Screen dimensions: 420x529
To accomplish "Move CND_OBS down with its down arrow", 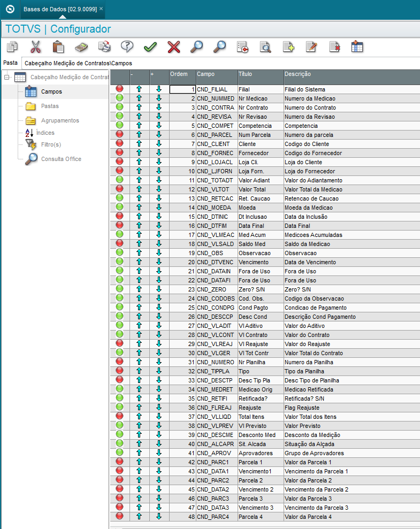I will 159,252.
